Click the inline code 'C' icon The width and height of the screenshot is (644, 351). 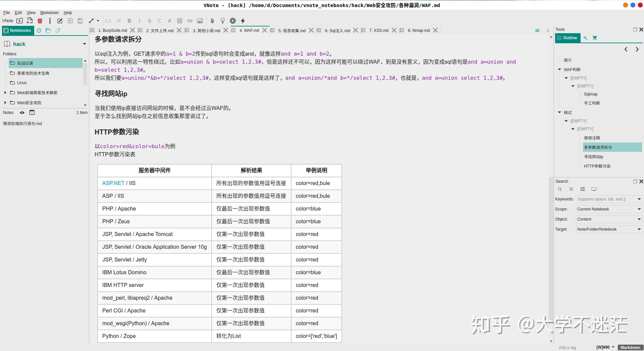click(x=160, y=21)
